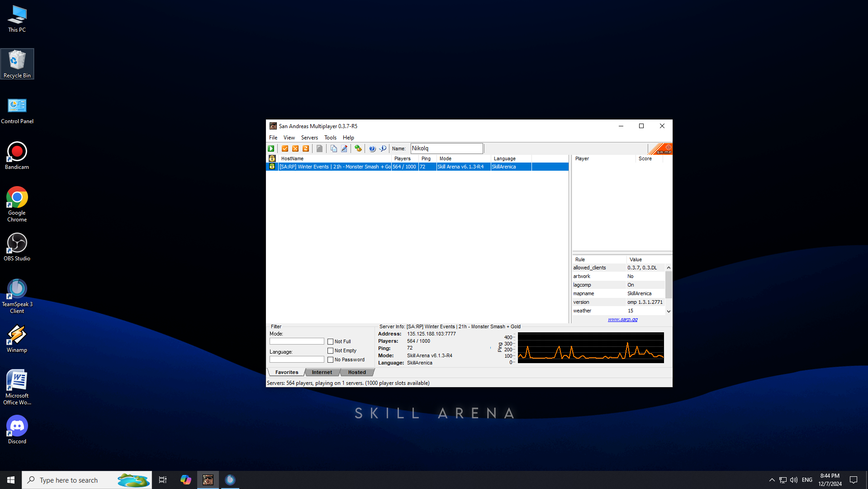Open the Task View taskbar button
This screenshot has height=489, width=868.
click(x=163, y=480)
